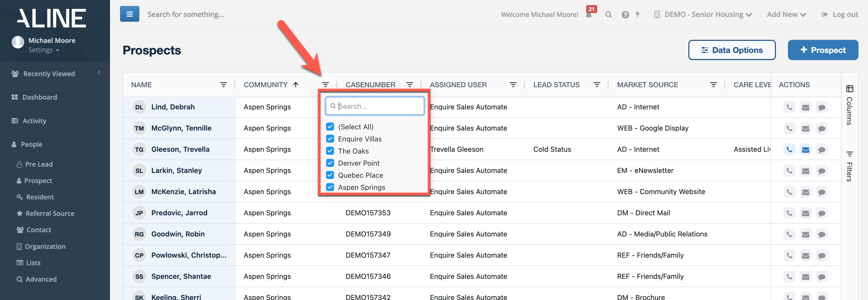The width and height of the screenshot is (868, 300).
Task: Open filter icon on Name column
Action: coord(223,85)
